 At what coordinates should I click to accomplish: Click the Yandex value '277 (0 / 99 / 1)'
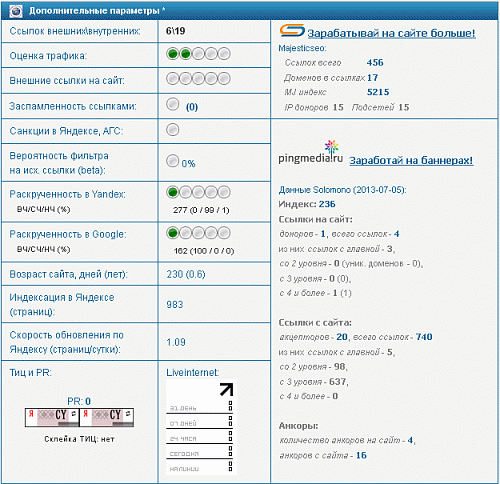point(201,210)
